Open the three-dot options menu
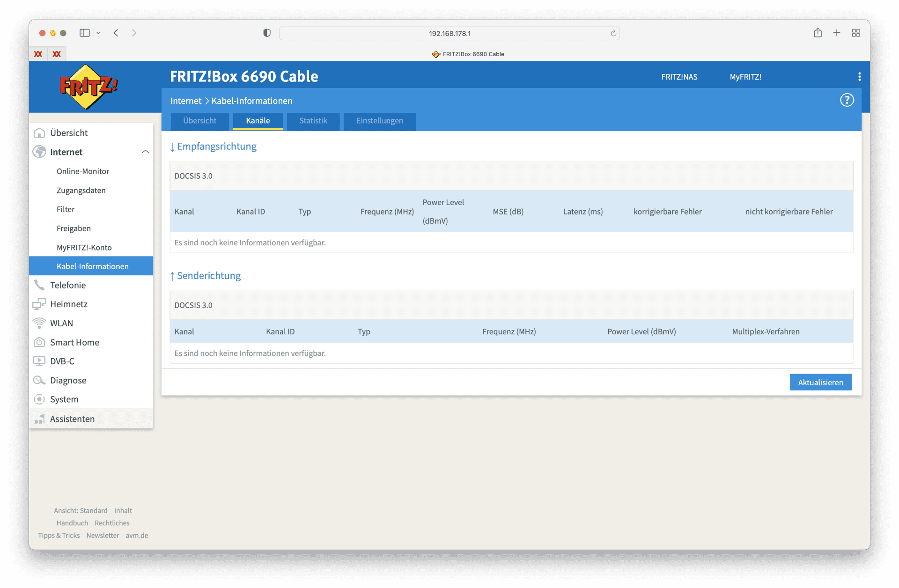899x588 pixels. point(859,77)
